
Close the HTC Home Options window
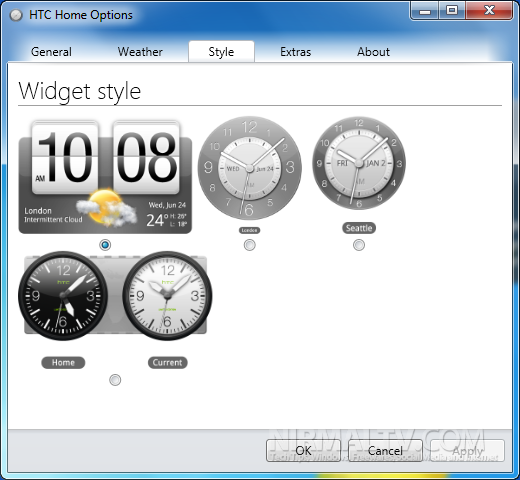(x=489, y=11)
